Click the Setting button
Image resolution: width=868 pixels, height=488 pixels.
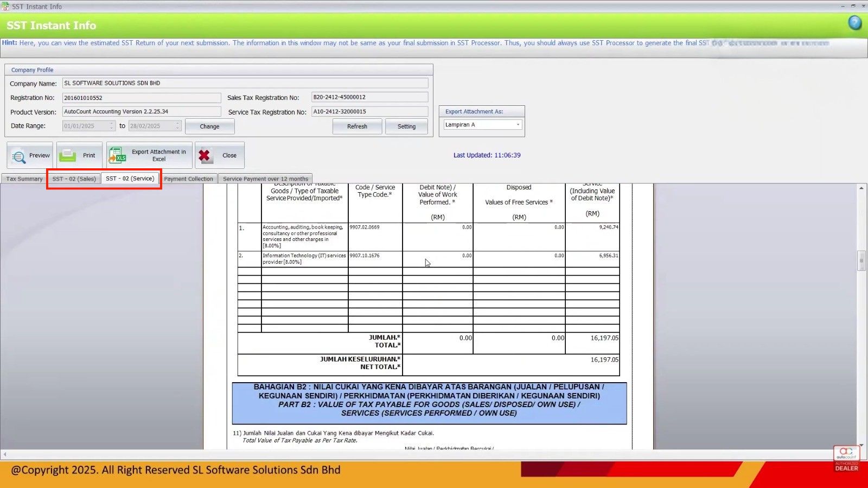click(406, 126)
